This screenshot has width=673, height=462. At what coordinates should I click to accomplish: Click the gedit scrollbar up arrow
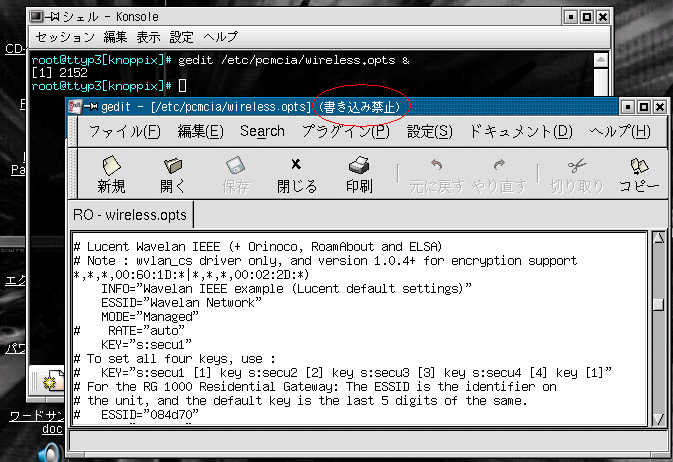click(658, 238)
